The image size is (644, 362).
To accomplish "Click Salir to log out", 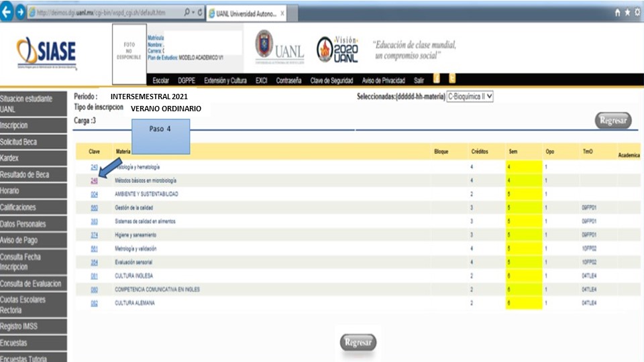I will pyautogui.click(x=419, y=80).
